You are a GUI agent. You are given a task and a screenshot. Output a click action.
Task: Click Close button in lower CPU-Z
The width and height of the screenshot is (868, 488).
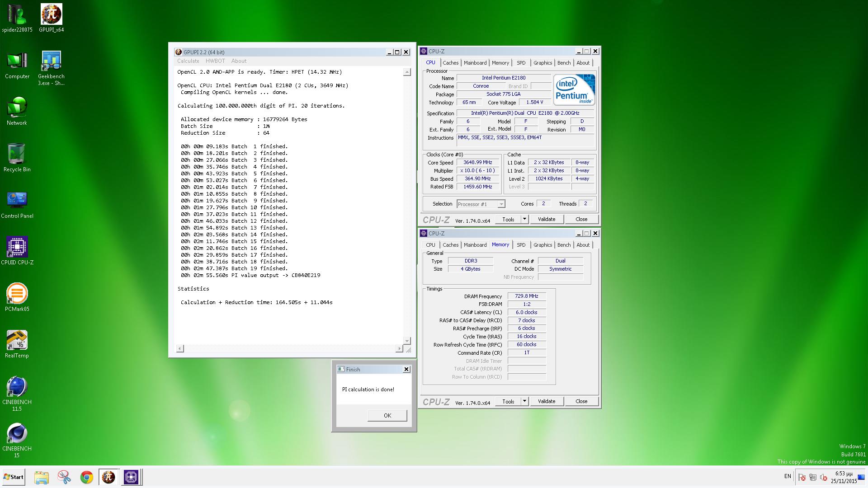pyautogui.click(x=581, y=401)
